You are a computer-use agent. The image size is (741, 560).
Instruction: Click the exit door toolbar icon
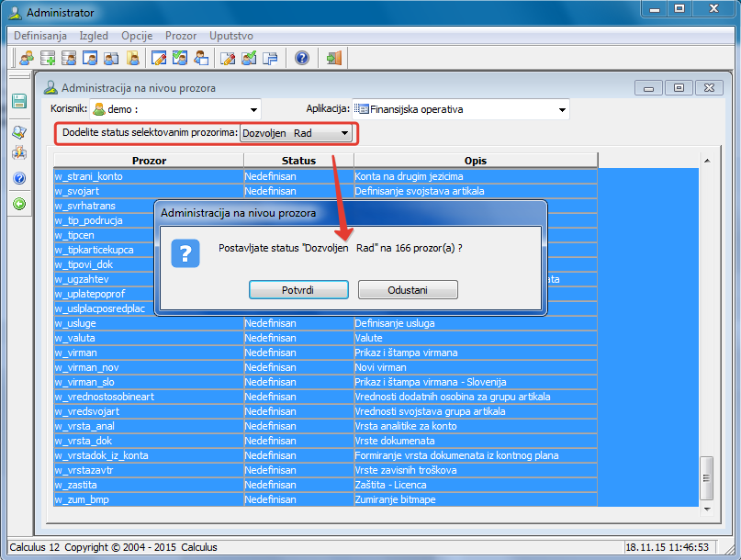333,58
